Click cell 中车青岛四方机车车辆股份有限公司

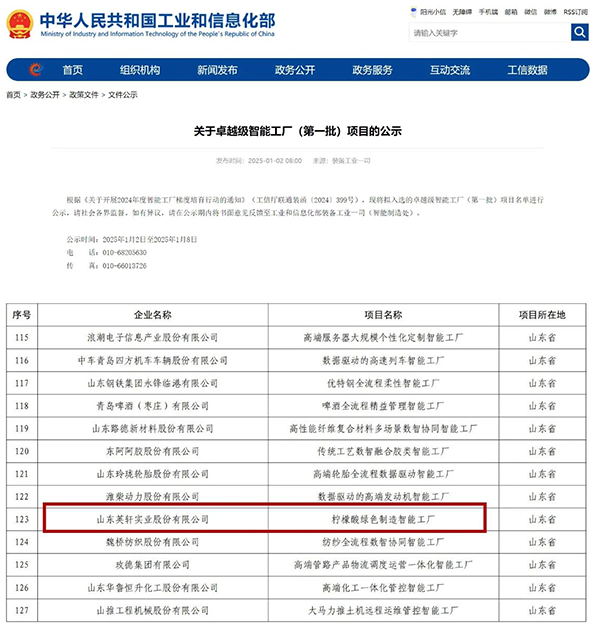(x=153, y=360)
